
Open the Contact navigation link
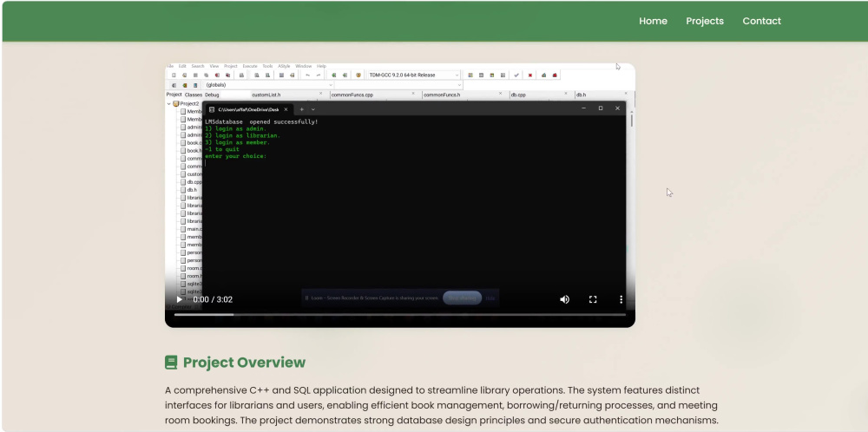[x=762, y=21]
